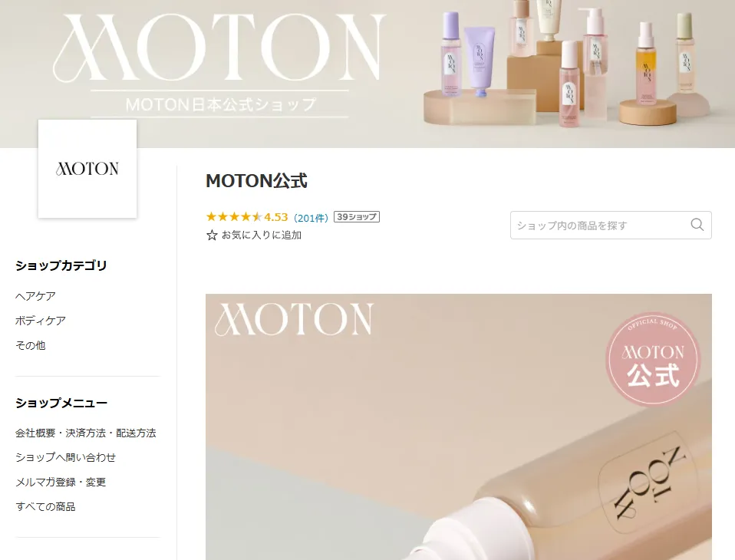Select the その他 category
This screenshot has width=735, height=560.
pos(31,345)
